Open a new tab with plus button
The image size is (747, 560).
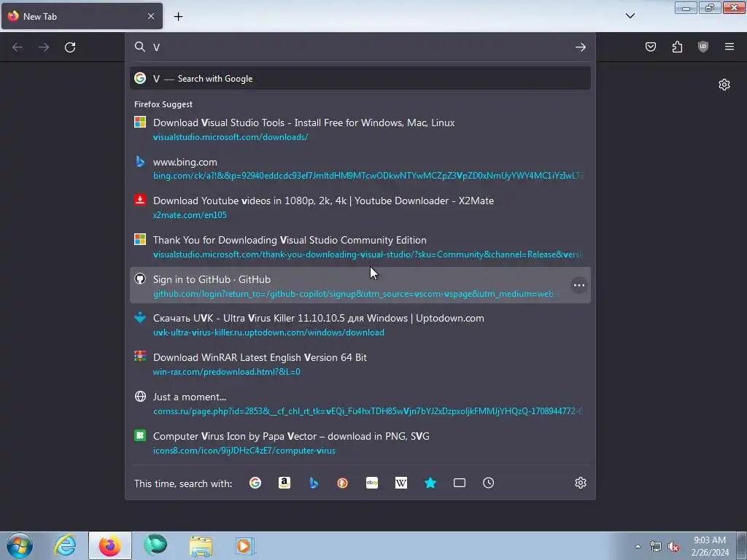point(178,16)
